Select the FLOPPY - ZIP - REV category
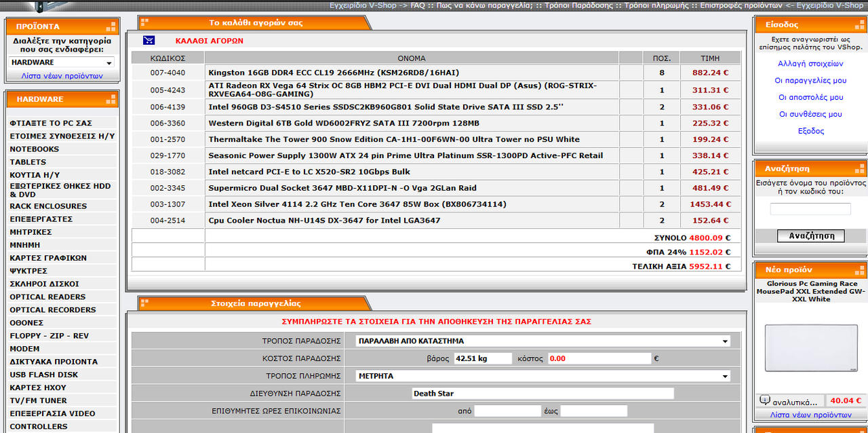The height and width of the screenshot is (433, 868). tap(49, 335)
